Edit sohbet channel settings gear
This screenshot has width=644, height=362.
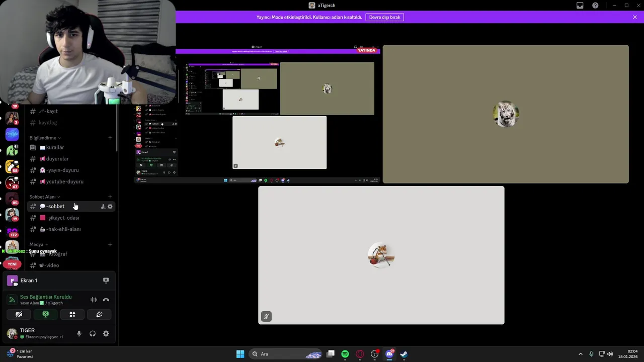pos(110,207)
